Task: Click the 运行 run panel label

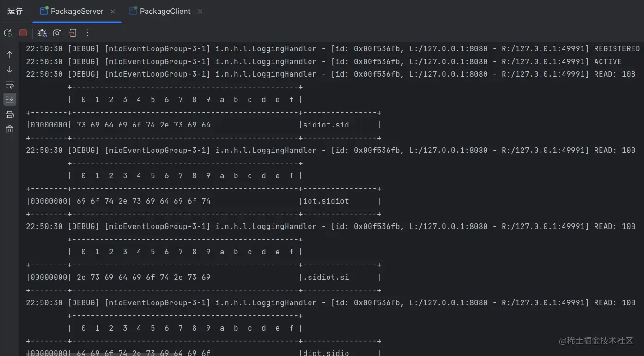Action: click(15, 12)
